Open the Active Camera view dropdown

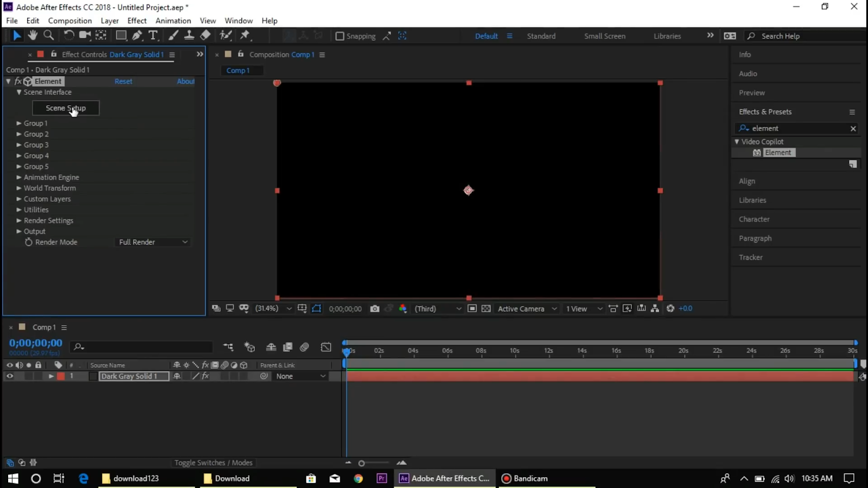527,309
